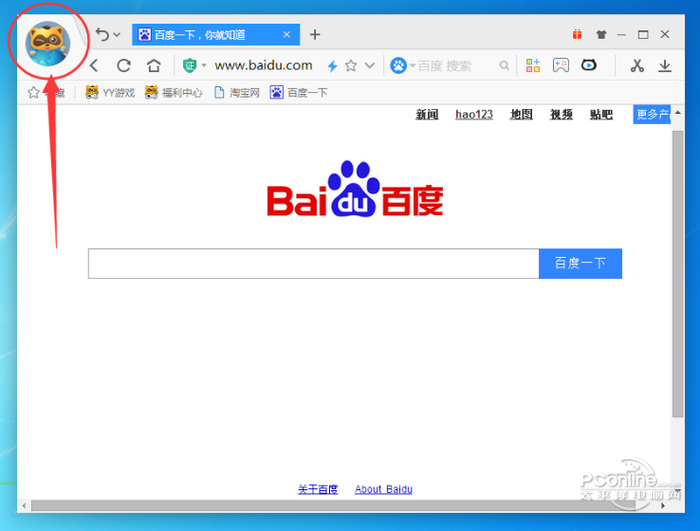Image resolution: width=700 pixels, height=531 pixels.
Task: Click the vertical scrollbar thumb
Action: (x=678, y=274)
